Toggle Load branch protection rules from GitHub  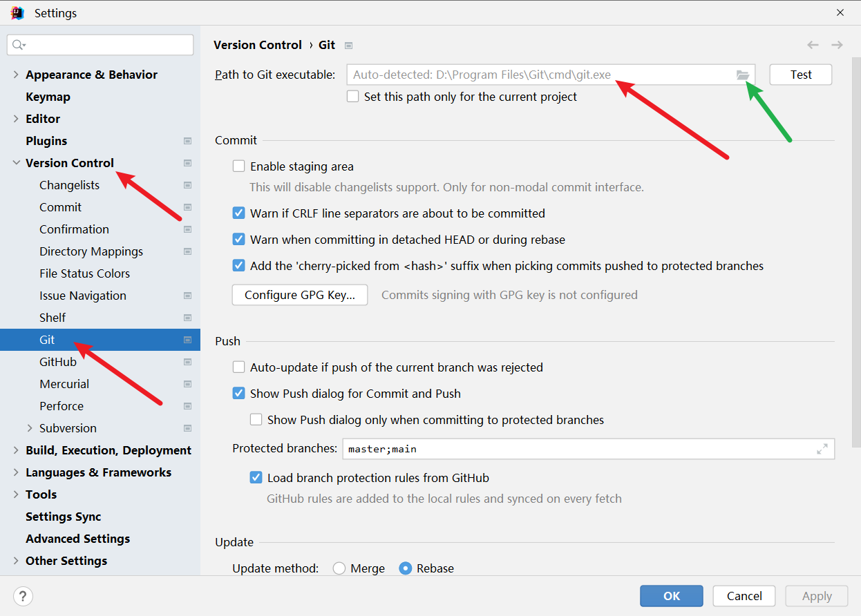(x=256, y=478)
